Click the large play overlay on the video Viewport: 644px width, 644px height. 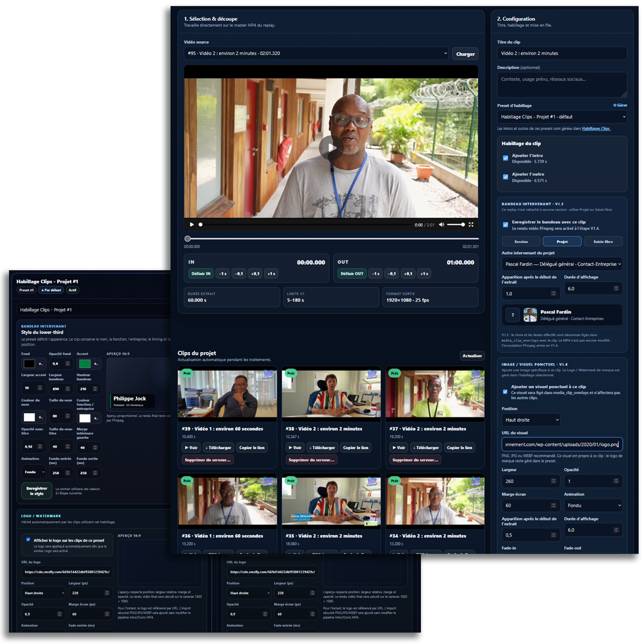330,147
